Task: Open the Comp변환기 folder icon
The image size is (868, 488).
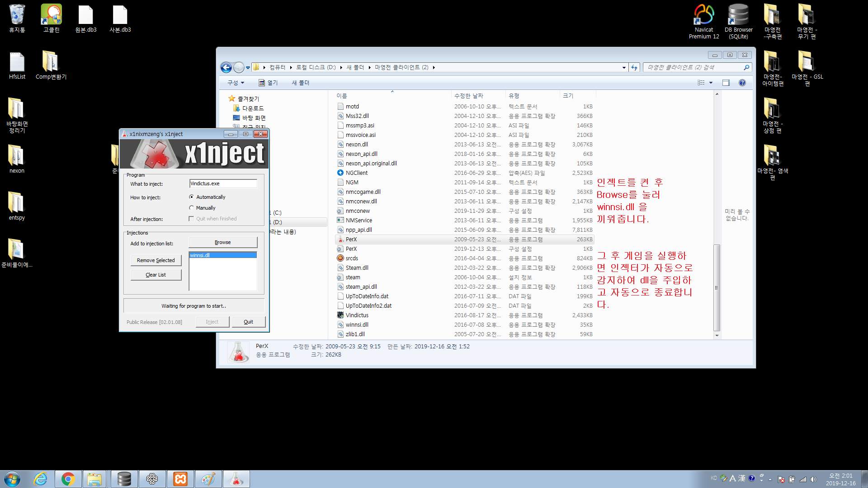Action: pyautogui.click(x=51, y=66)
